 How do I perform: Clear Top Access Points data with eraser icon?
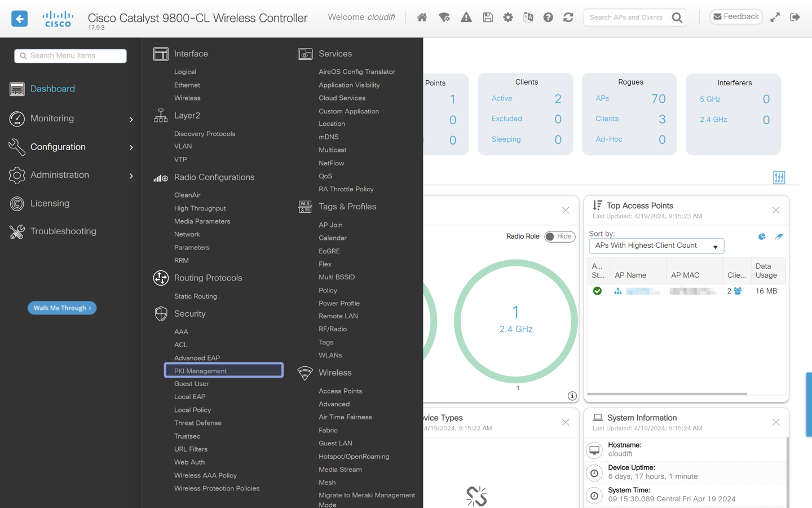pos(779,237)
